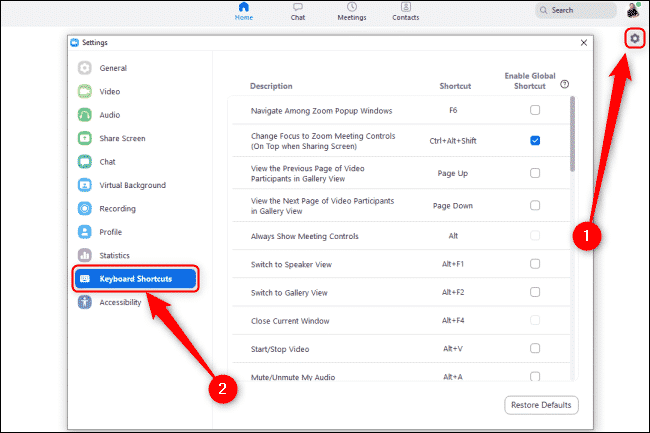Open the Home tab icon

point(243,8)
